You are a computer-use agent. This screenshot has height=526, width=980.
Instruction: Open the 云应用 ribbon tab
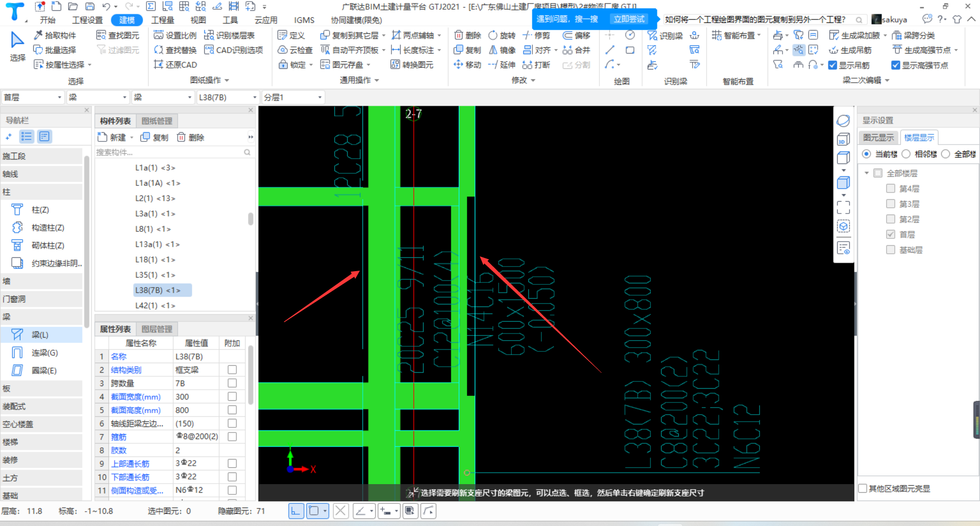pos(266,20)
